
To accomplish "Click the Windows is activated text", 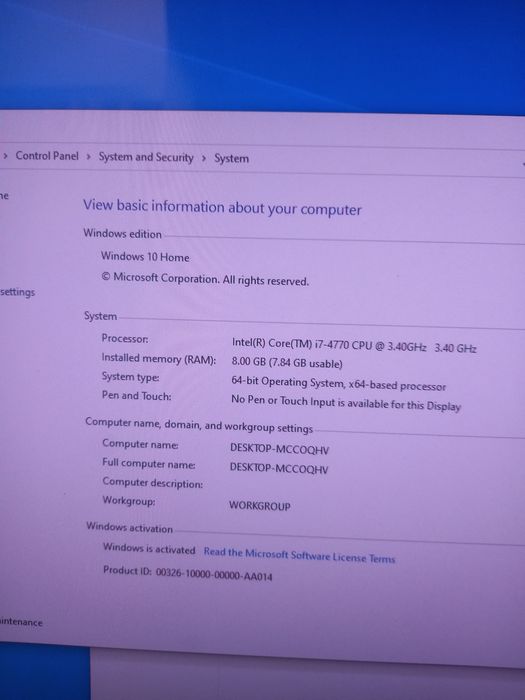I will click(149, 549).
